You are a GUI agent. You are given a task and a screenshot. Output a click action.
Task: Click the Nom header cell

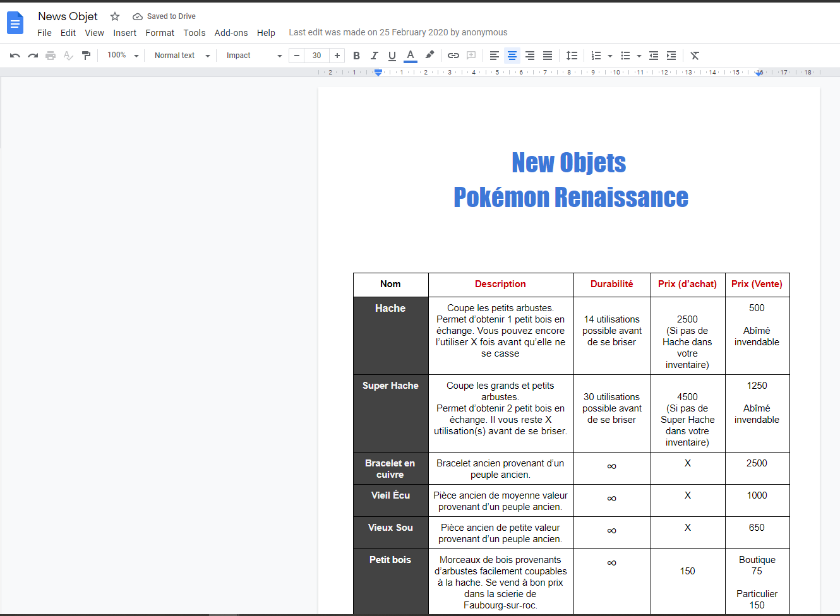pos(390,285)
